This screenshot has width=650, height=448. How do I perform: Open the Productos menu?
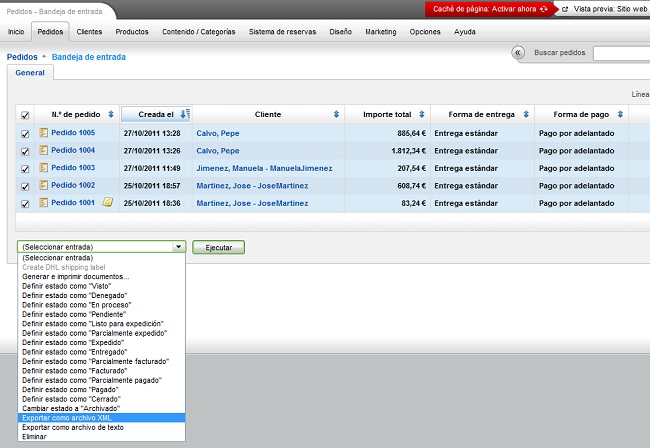tap(132, 31)
